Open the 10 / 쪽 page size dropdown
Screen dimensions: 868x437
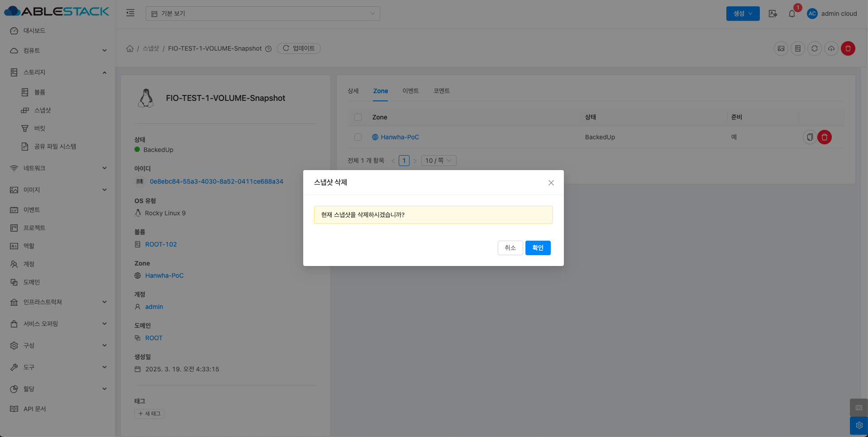click(439, 161)
